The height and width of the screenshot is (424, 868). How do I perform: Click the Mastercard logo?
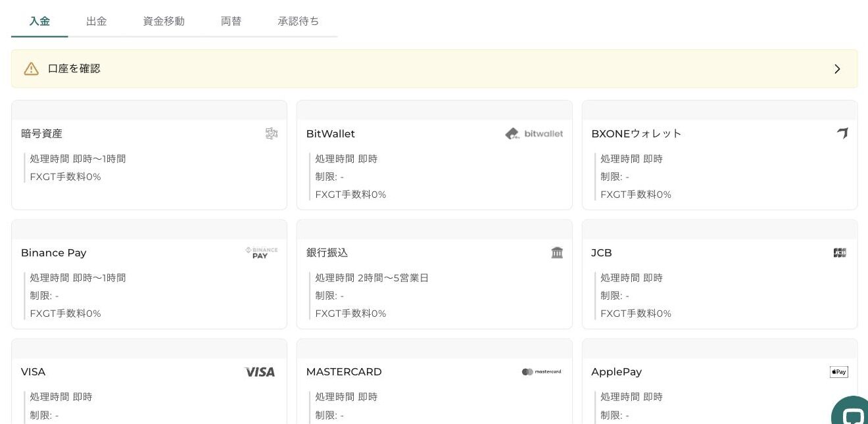click(x=542, y=372)
